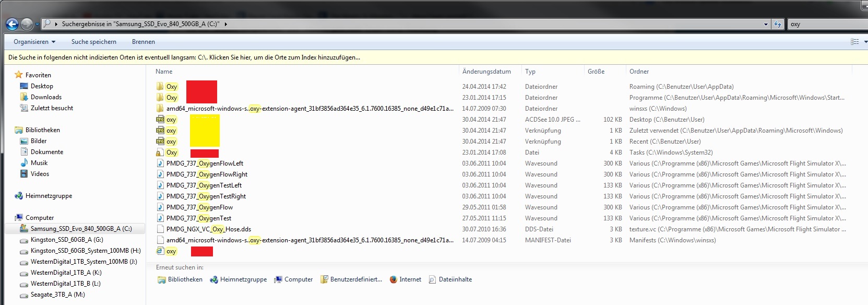Open the Dokumente library
Screen dimensions: 868x305
tap(47, 152)
